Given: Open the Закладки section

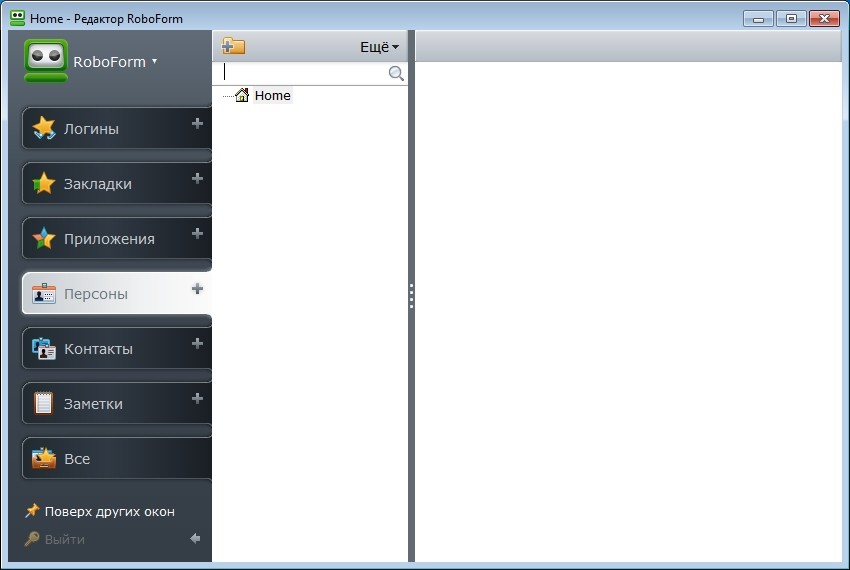Looking at the screenshot, I should click(x=117, y=183).
